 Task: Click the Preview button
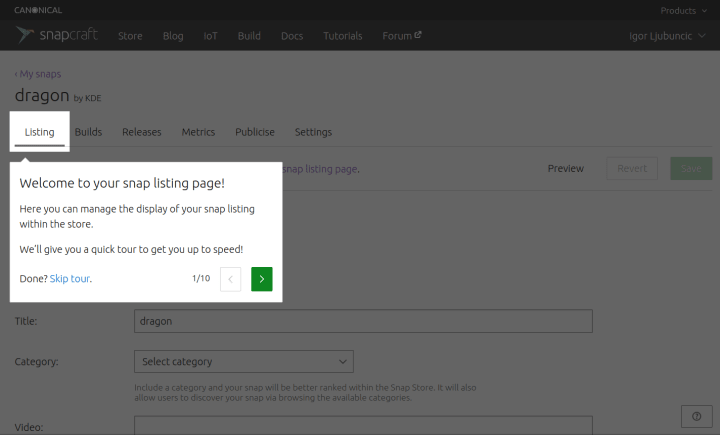click(566, 169)
